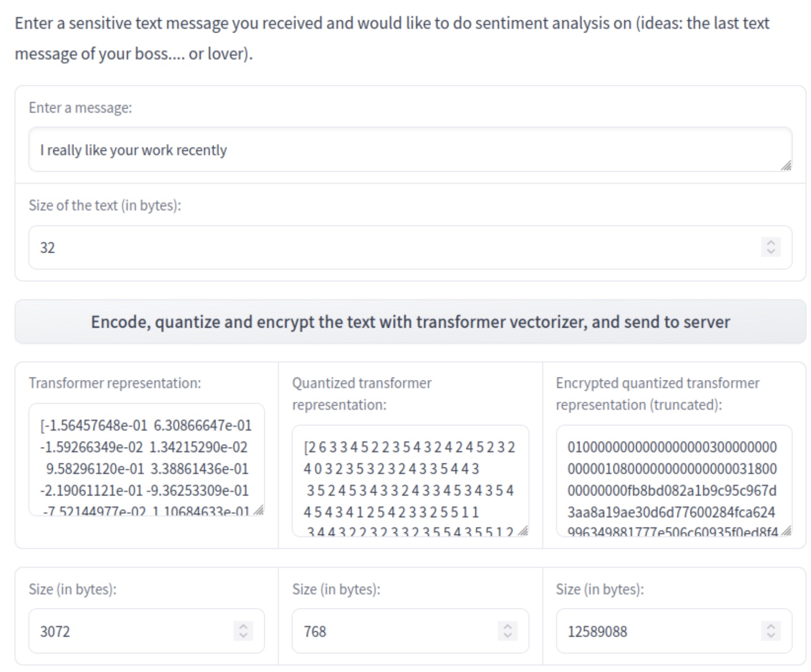This screenshot has width=811, height=672.
Task: Click the message text input field
Action: click(410, 150)
